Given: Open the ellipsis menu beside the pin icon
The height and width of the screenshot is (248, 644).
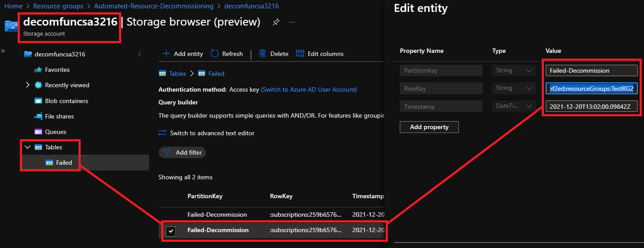Looking at the screenshot, I should point(291,22).
